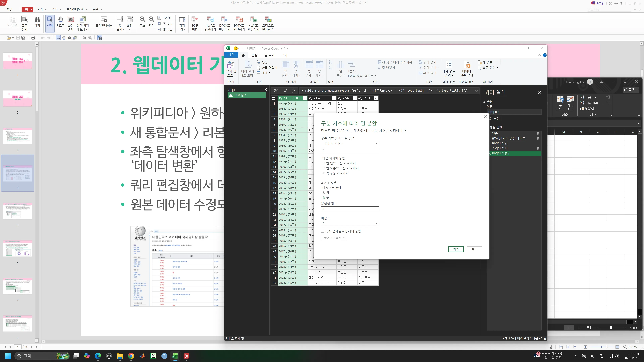Open the 따옴표 quote character dropdown
This screenshot has width=644, height=362.
[x=376, y=223]
